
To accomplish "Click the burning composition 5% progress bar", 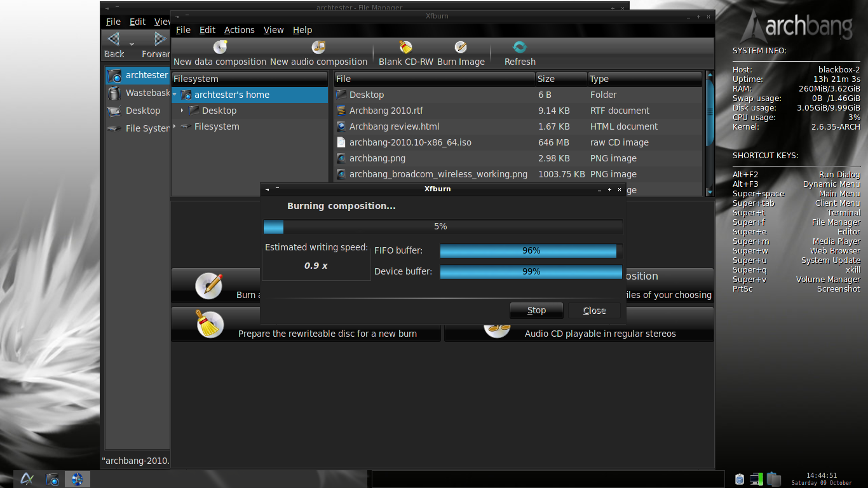I will pyautogui.click(x=443, y=227).
